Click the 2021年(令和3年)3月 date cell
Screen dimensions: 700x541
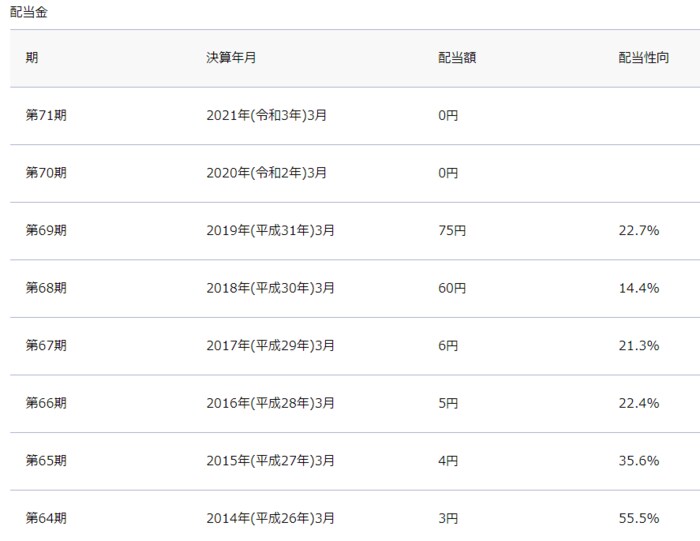266,115
